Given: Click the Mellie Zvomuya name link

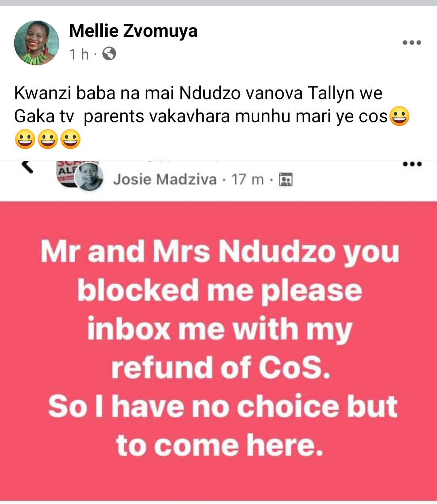Looking at the screenshot, I should pos(133,31).
